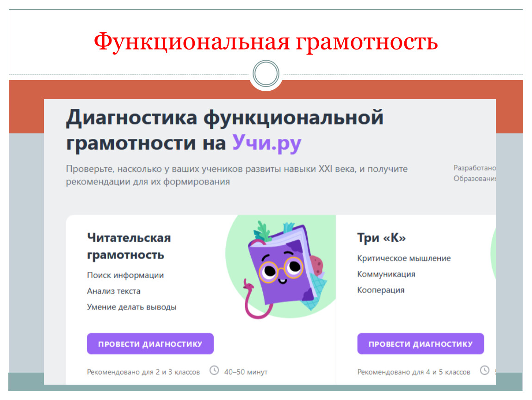Viewport: 532px width, 400px height.
Task: Click the Умение делать выводы item
Action: 132,307
